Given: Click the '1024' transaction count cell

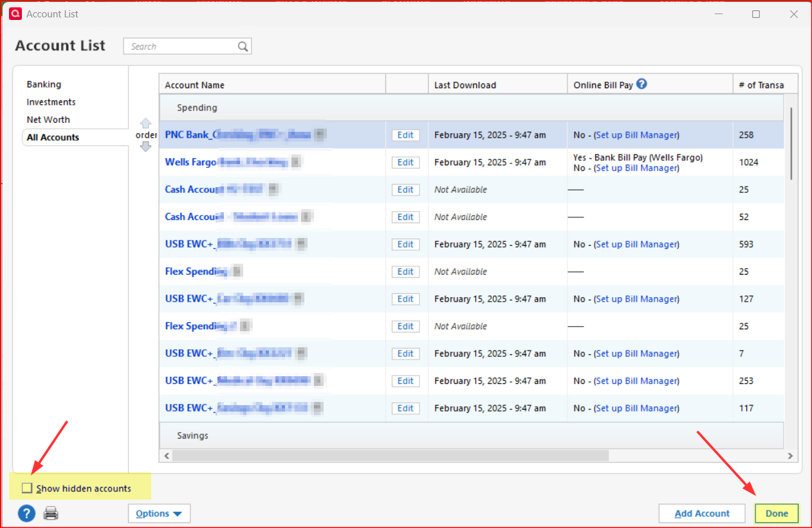Looking at the screenshot, I should pyautogui.click(x=749, y=162).
